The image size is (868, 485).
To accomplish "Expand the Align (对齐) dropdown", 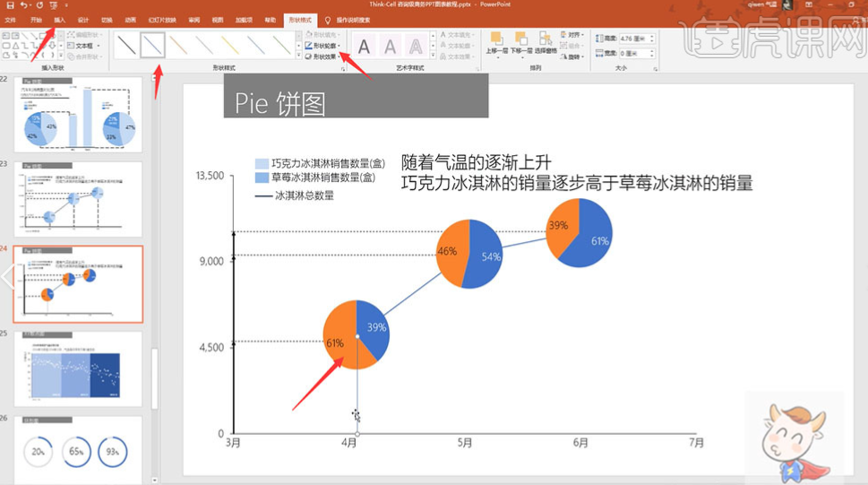I will [x=573, y=35].
